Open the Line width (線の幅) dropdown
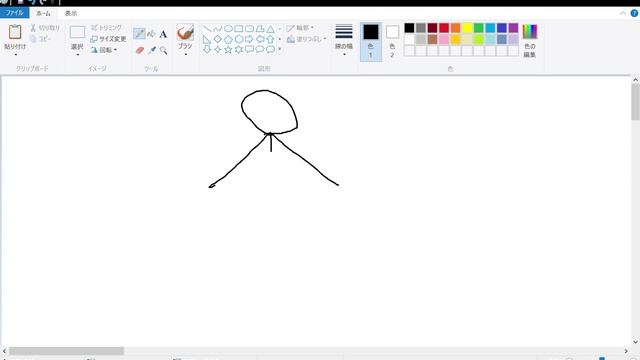640x360 pixels. click(x=344, y=41)
